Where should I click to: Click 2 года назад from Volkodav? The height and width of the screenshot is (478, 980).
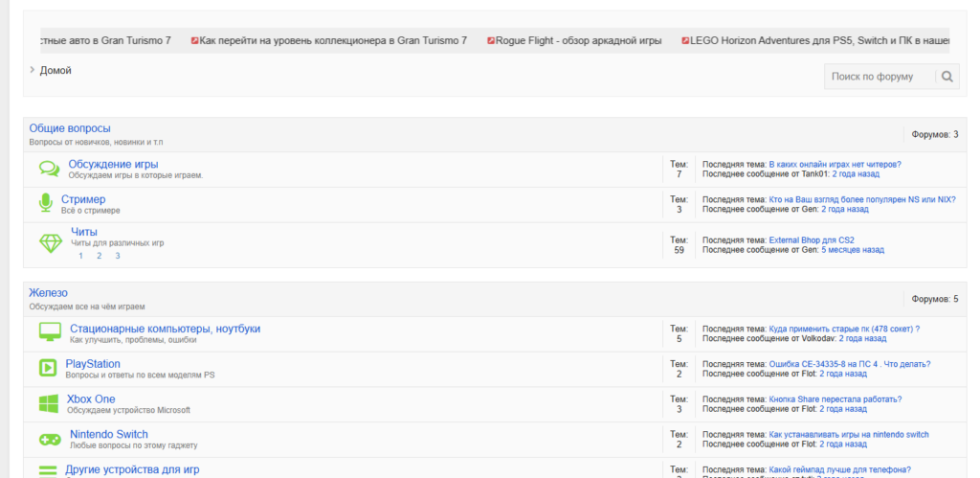click(x=862, y=338)
